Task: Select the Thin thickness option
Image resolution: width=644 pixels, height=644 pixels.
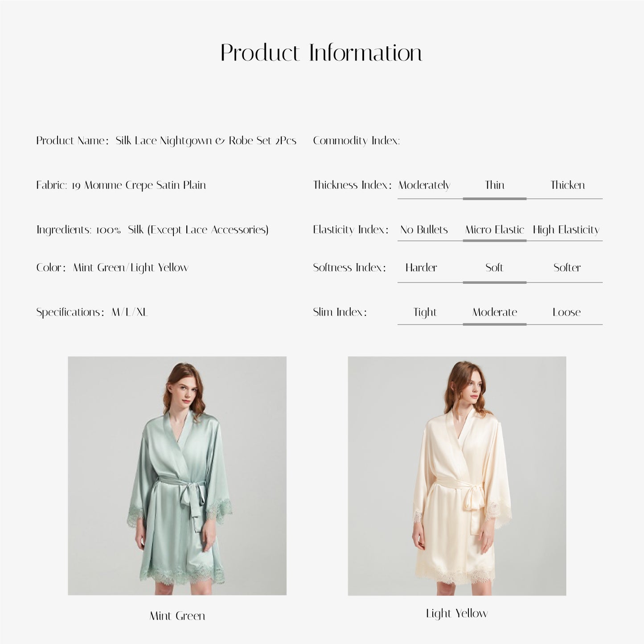Action: 495,185
